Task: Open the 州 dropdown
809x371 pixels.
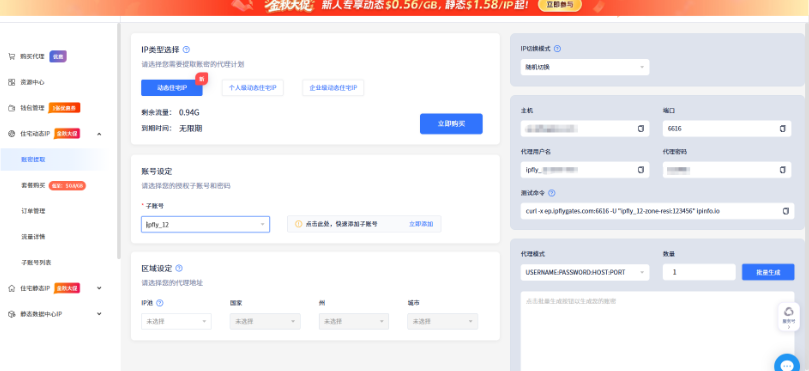Action: [354, 321]
